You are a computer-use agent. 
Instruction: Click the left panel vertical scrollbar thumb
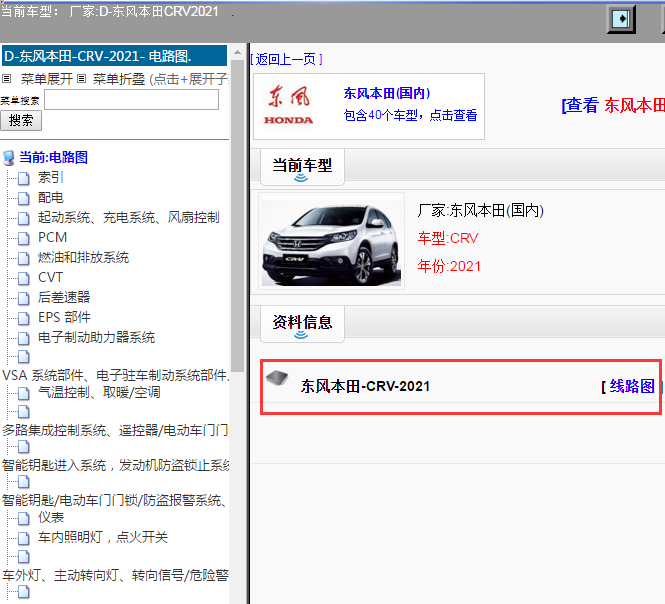[238, 215]
